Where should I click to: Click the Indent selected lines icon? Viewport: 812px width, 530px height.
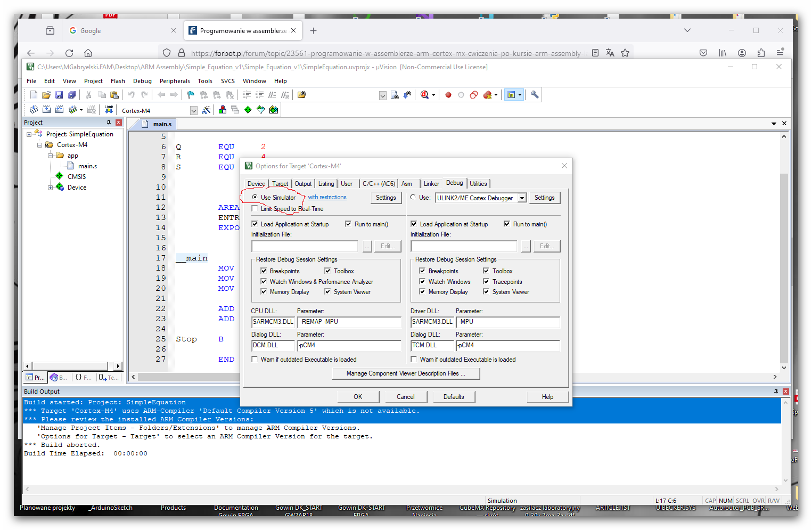[247, 95]
